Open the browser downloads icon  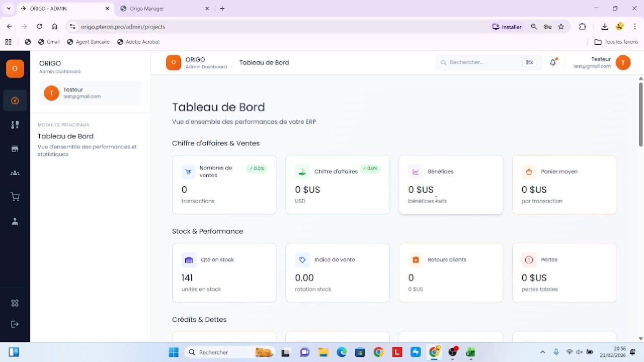point(605,27)
